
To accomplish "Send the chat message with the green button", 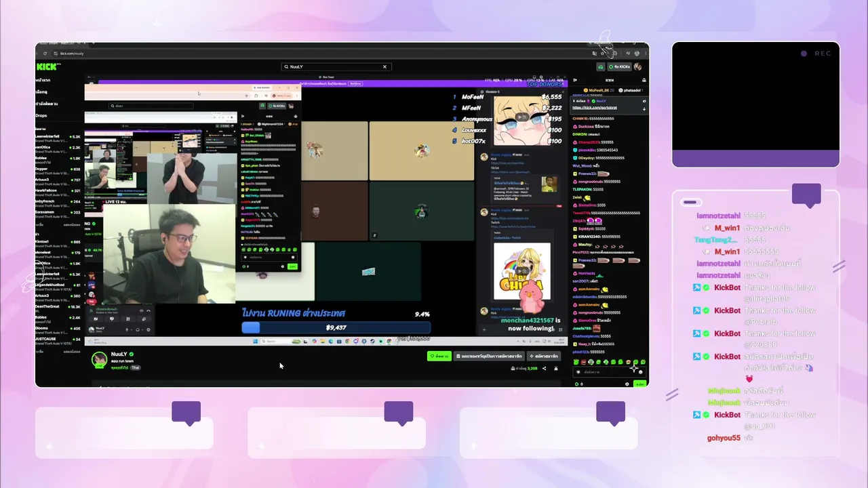I will point(639,384).
